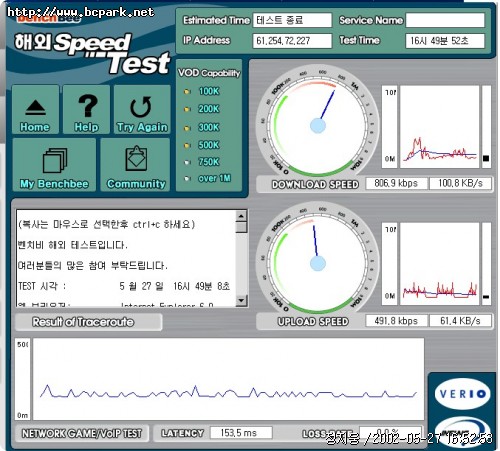Click the IP Address field 61.254.72.227
Viewport: 500px width, 451px height.
292,41
